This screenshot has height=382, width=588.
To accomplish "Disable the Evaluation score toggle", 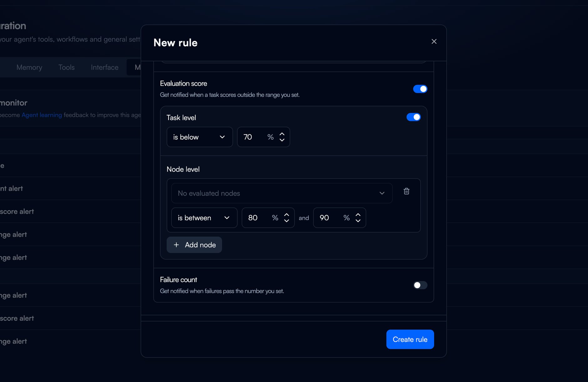I will coord(420,89).
